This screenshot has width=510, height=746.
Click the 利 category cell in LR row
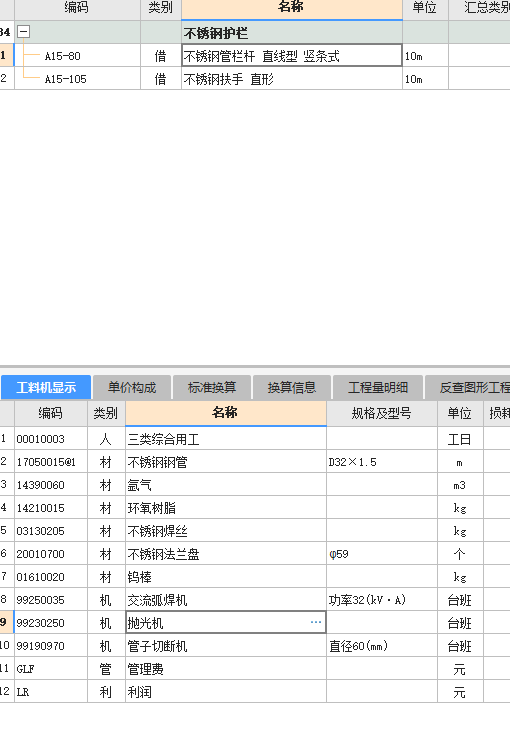pyautogui.click(x=106, y=691)
